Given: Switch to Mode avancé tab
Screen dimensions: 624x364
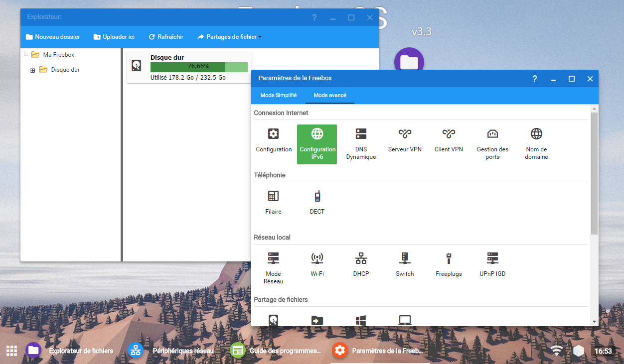Looking at the screenshot, I should pyautogui.click(x=330, y=95).
